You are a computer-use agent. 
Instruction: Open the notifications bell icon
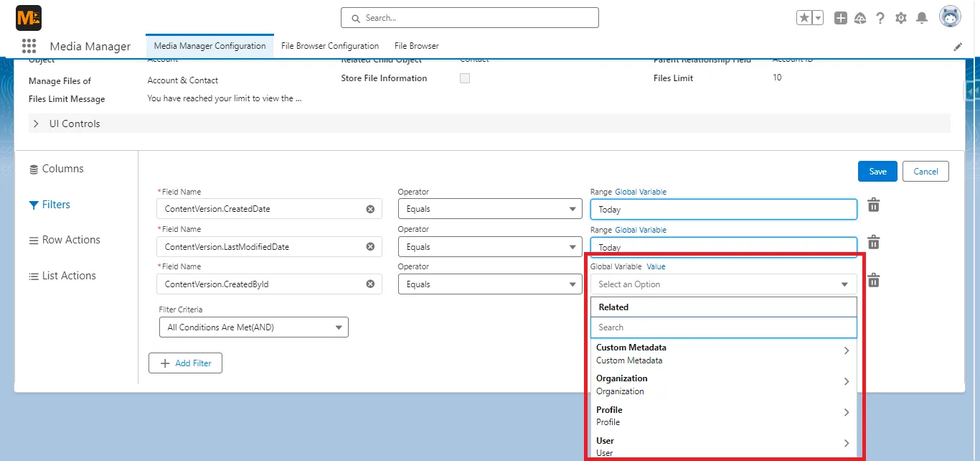tap(923, 17)
